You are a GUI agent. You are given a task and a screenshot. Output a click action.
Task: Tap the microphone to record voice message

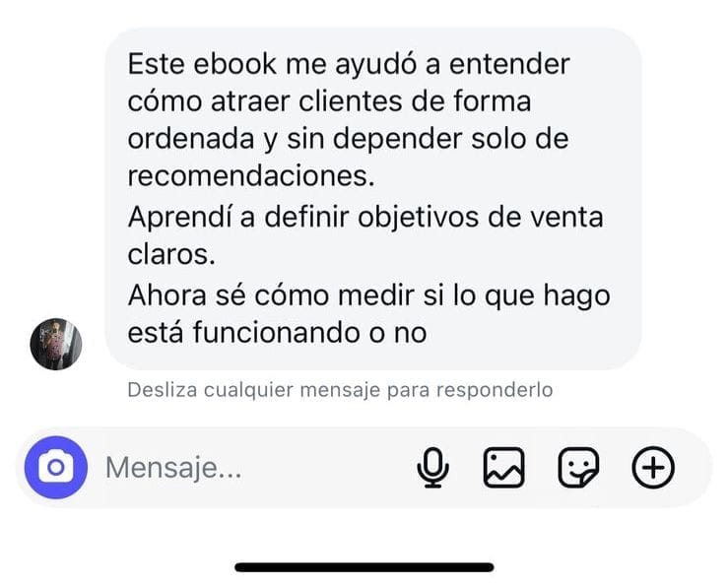pyautogui.click(x=432, y=467)
